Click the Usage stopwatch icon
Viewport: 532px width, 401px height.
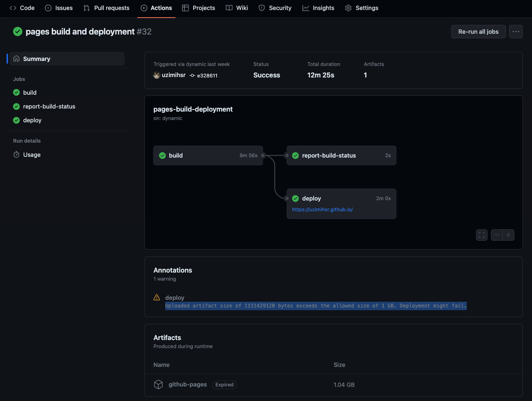pos(16,154)
